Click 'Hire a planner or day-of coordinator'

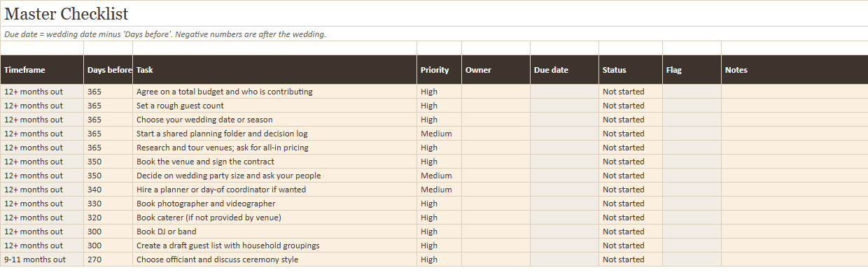[x=274, y=190]
